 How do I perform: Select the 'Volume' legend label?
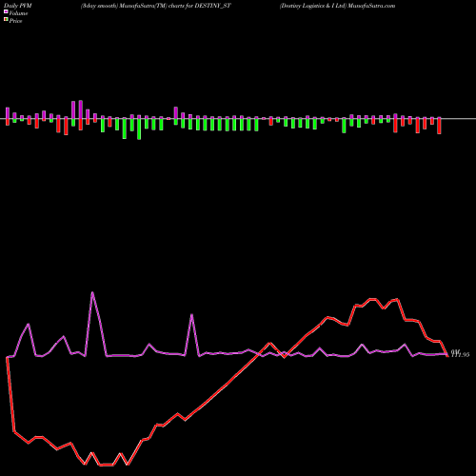point(18,13)
